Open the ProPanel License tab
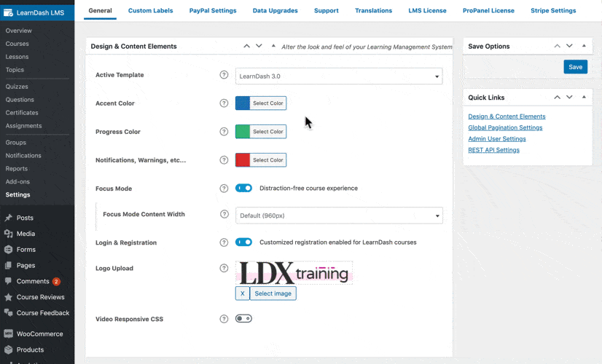 click(x=488, y=11)
